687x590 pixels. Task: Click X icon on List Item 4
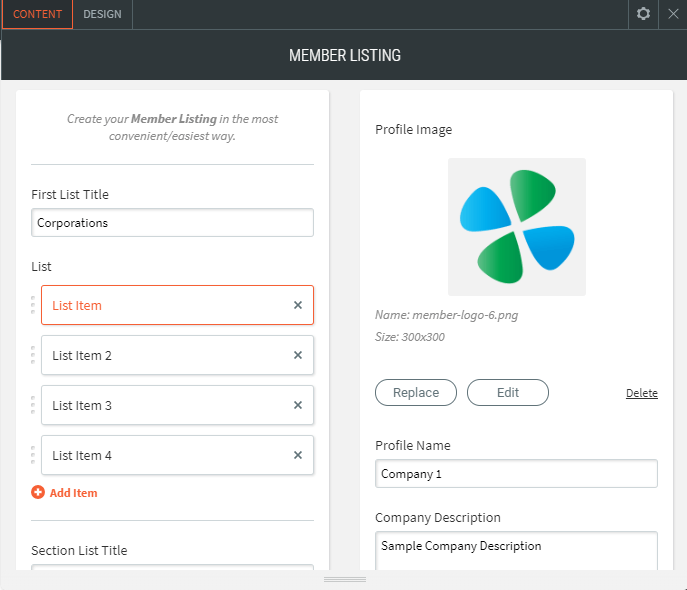[297, 455]
